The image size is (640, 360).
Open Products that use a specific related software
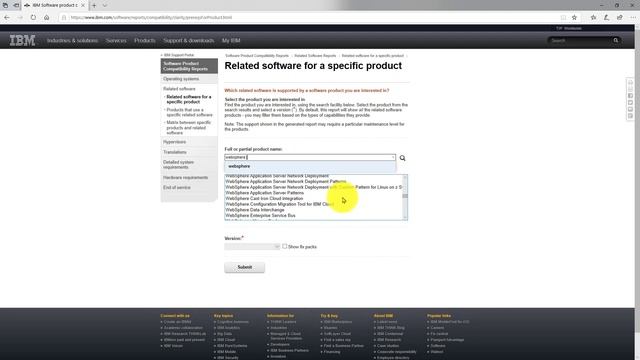point(189,112)
